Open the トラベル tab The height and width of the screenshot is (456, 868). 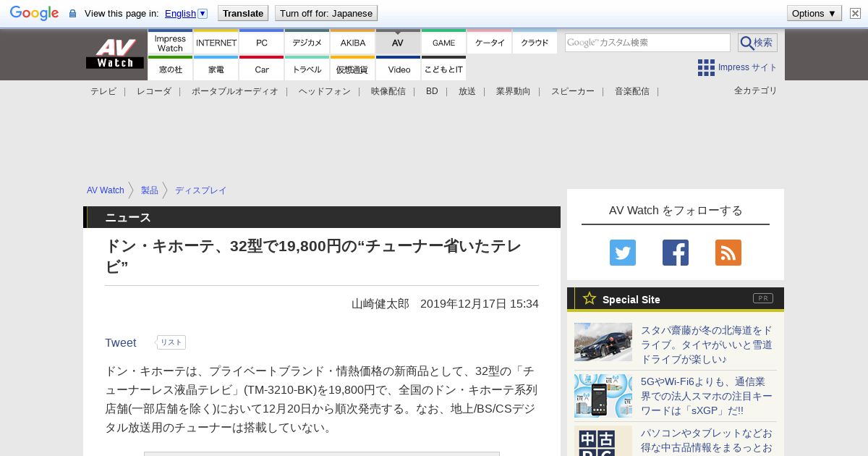tap(307, 69)
